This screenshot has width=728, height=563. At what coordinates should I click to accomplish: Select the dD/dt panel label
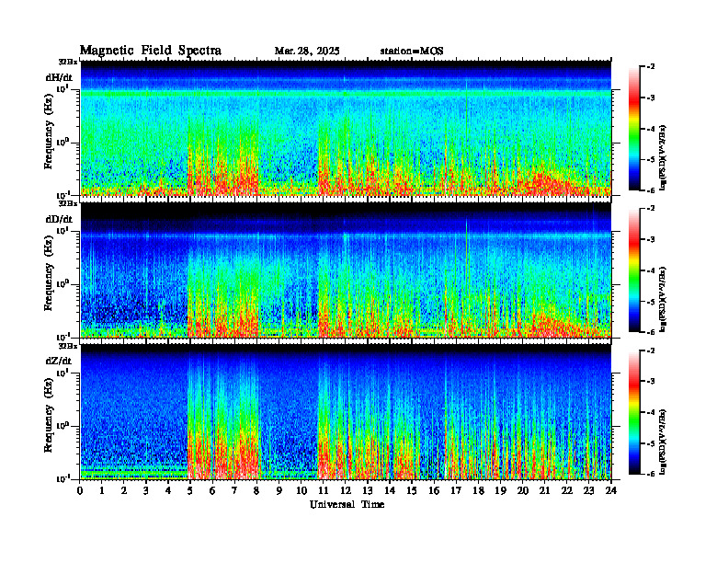[x=59, y=219]
